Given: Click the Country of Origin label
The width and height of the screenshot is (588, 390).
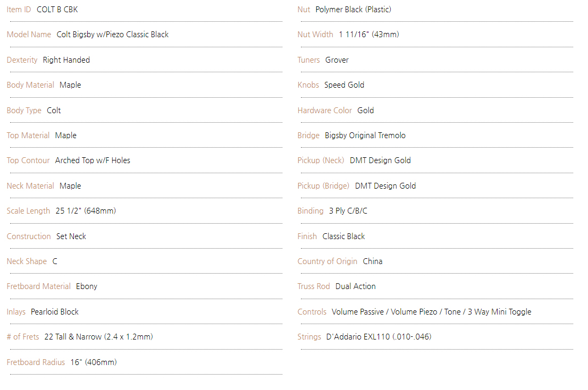Looking at the screenshot, I should (327, 261).
